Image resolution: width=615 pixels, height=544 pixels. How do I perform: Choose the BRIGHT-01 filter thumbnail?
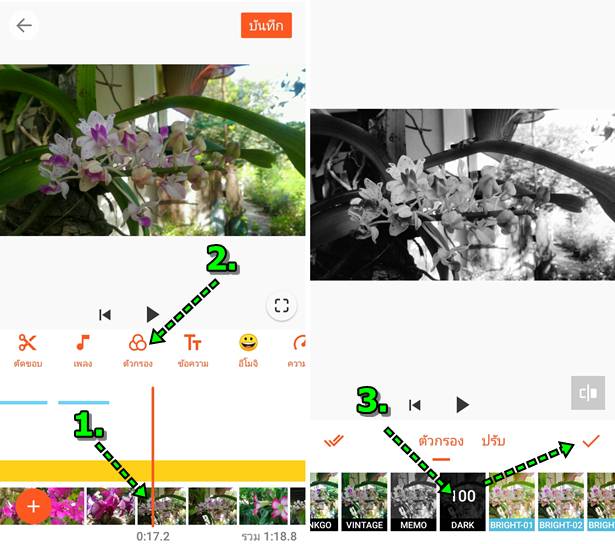pyautogui.click(x=511, y=502)
